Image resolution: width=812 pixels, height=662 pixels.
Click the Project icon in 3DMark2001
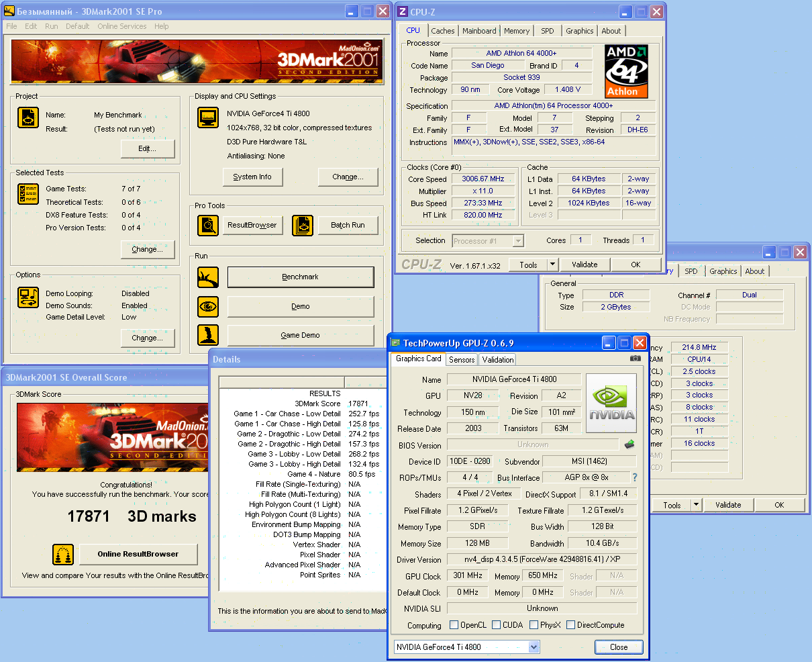(x=28, y=117)
